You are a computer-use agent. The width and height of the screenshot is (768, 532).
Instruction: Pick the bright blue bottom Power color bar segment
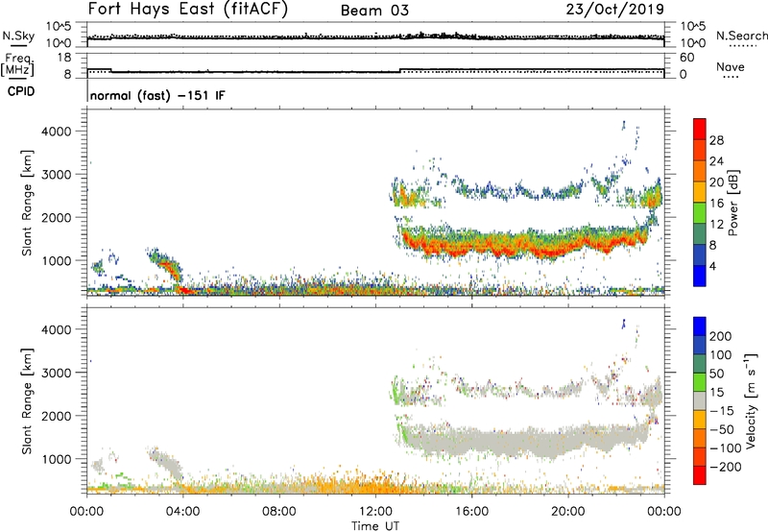coord(700,276)
